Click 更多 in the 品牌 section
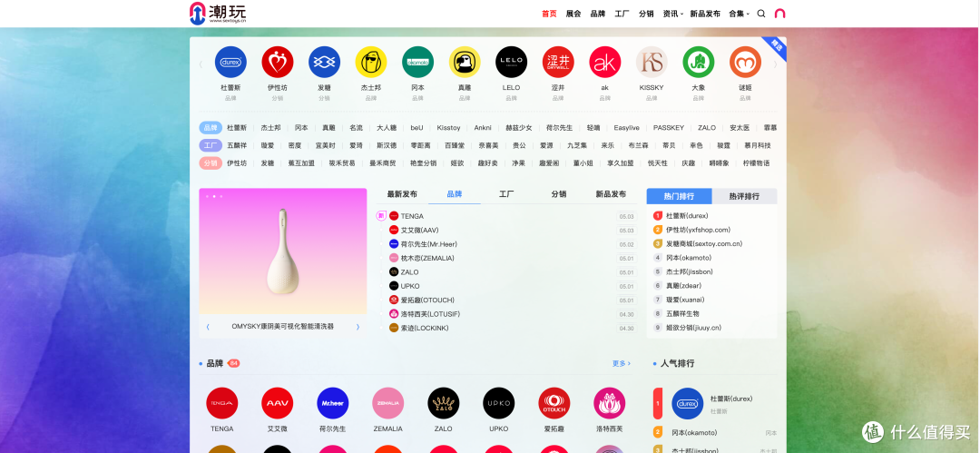The image size is (980, 453). tap(622, 363)
